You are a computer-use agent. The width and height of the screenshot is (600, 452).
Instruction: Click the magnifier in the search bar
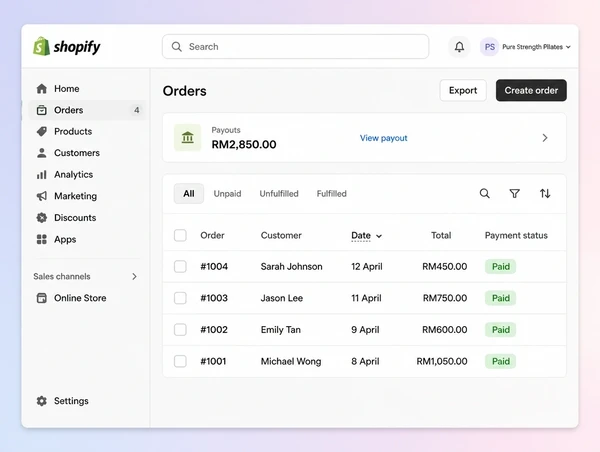pos(176,47)
